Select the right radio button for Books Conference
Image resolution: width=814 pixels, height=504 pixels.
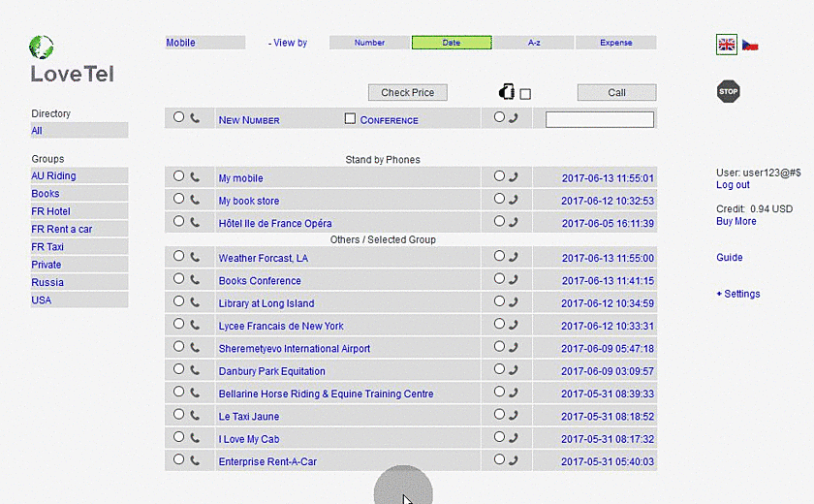(499, 279)
